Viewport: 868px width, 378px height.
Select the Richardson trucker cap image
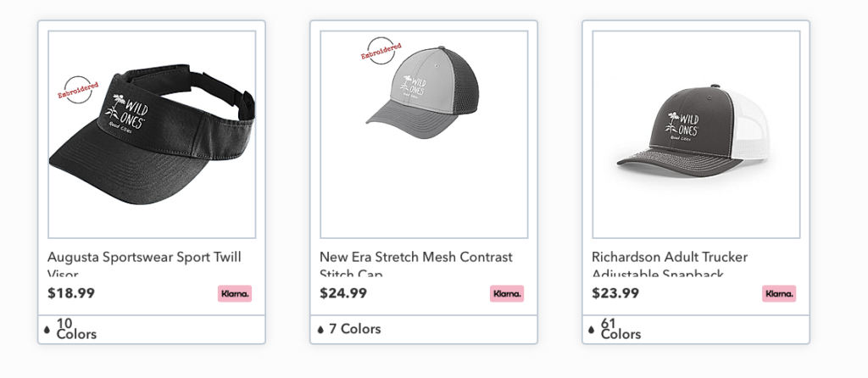pyautogui.click(x=696, y=134)
